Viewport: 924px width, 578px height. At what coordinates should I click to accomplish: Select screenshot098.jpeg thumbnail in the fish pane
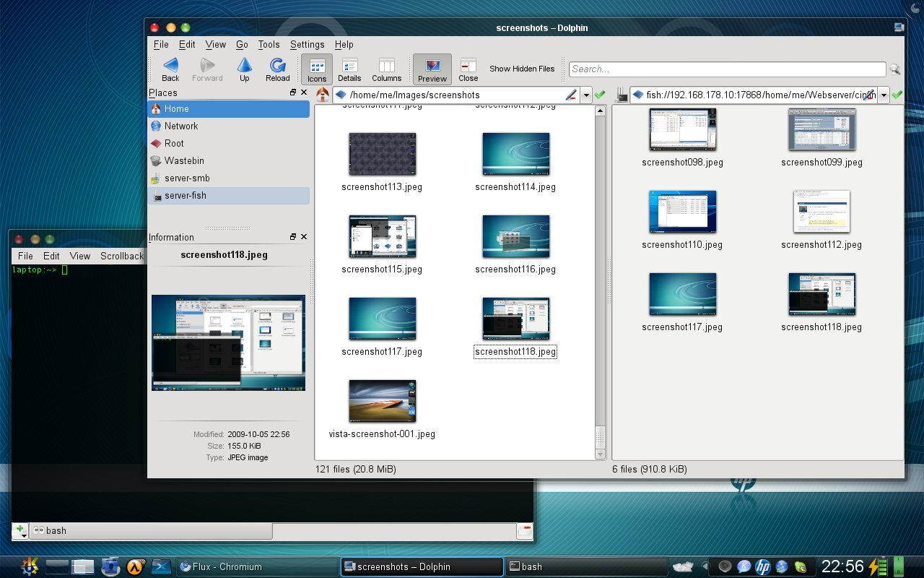(682, 129)
